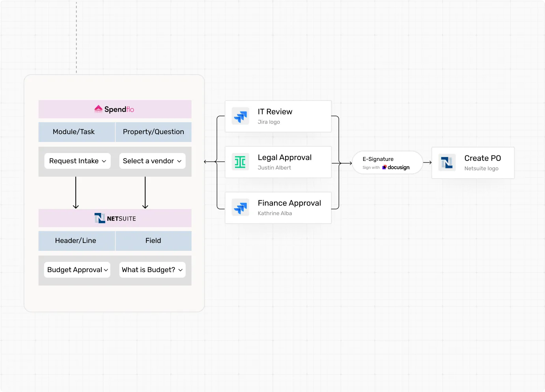Click the Sign with label

tap(371, 168)
